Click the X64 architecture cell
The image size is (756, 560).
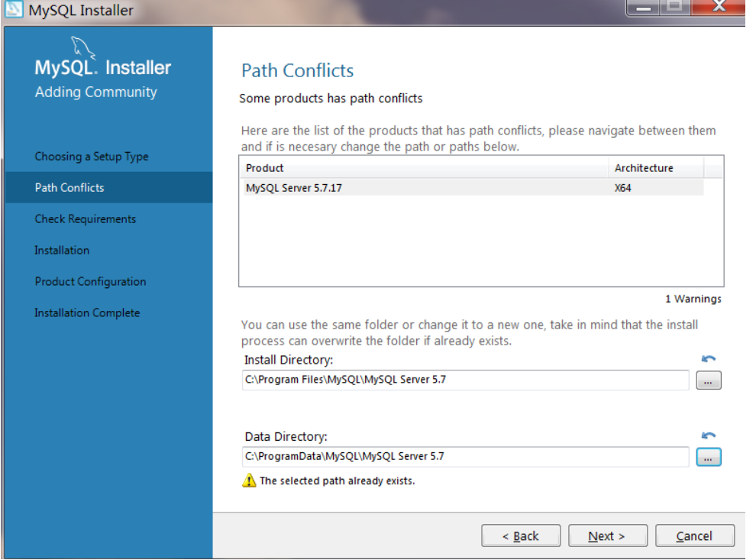622,188
